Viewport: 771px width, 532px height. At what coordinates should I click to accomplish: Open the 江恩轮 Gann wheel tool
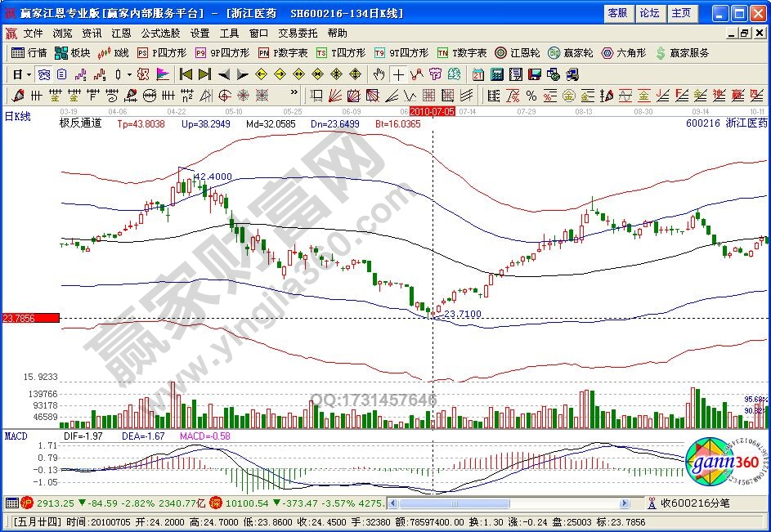coord(518,53)
